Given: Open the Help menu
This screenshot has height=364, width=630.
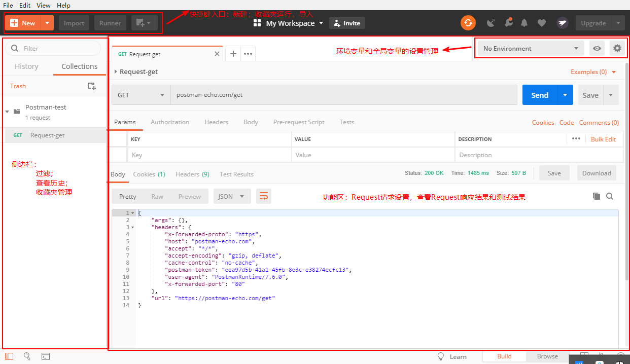Looking at the screenshot, I should click(63, 5).
